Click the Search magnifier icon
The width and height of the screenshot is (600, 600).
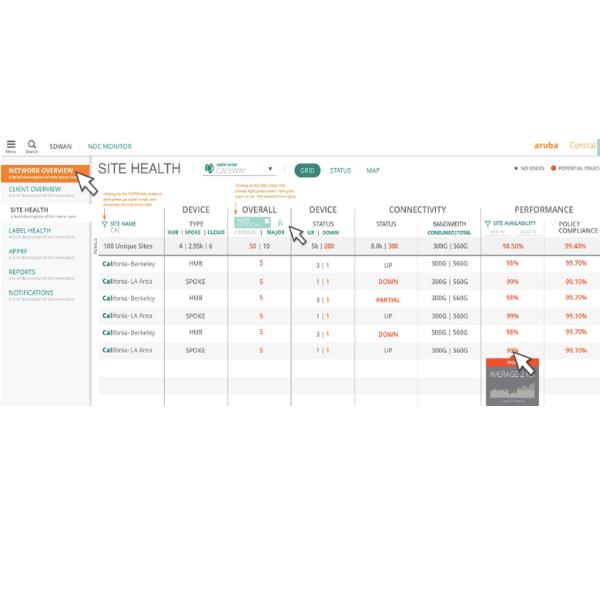(x=32, y=145)
